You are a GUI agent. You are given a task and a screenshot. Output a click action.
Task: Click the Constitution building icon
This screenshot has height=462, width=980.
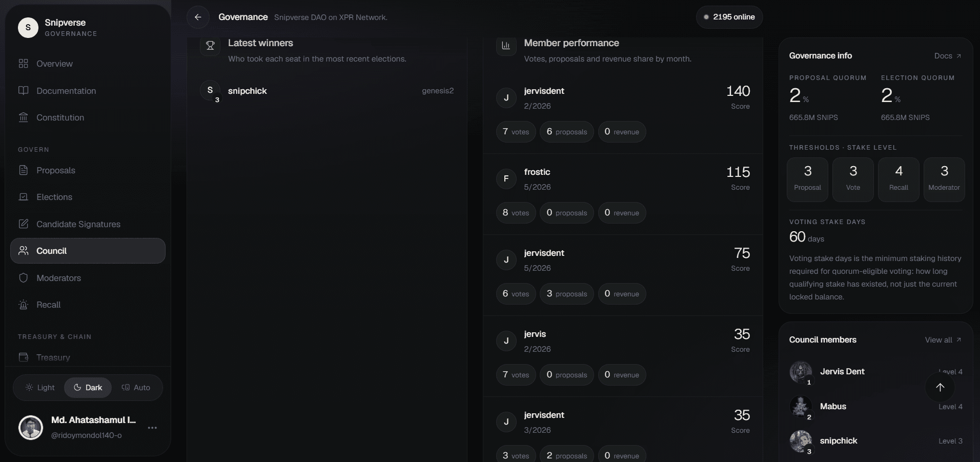(23, 117)
